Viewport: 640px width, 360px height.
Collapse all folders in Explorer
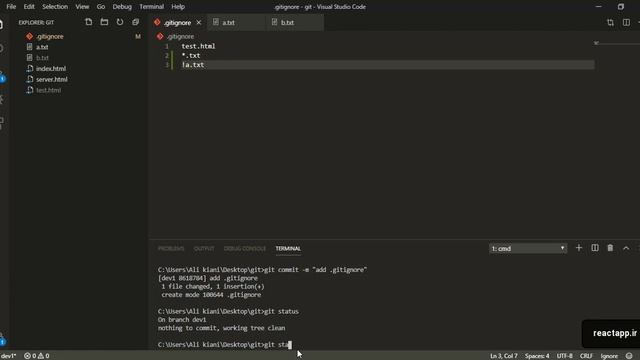coord(136,22)
